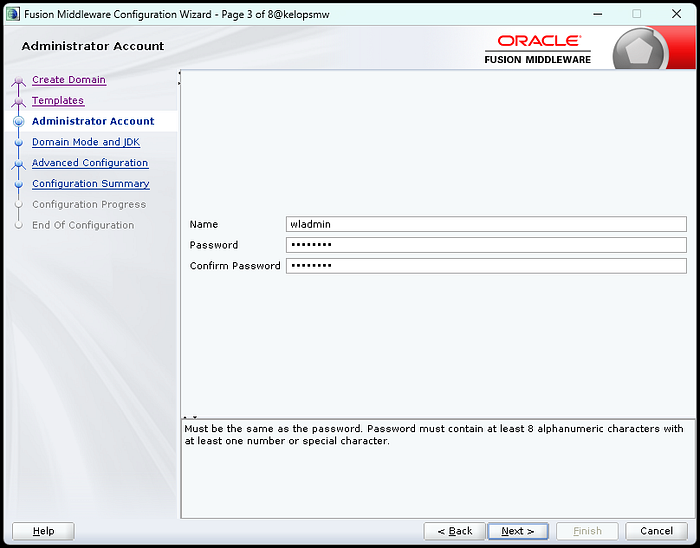
Task: Click the End Of Configuration step bullet
Action: (18, 225)
